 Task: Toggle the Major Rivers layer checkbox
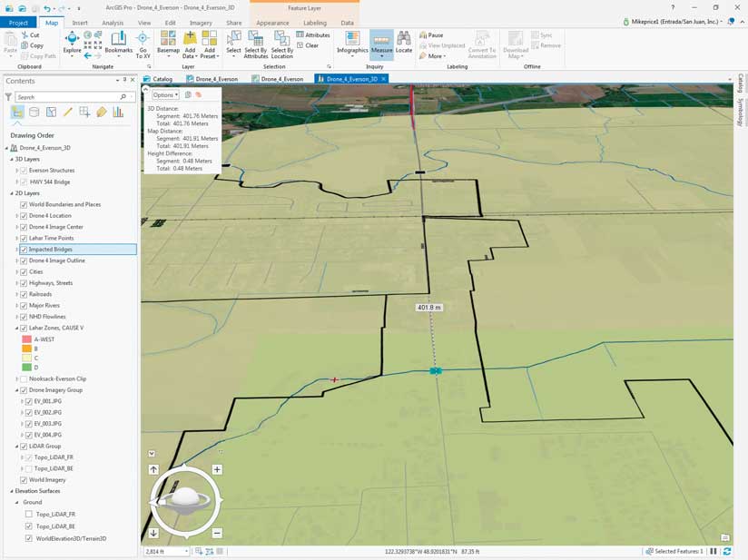(24, 306)
